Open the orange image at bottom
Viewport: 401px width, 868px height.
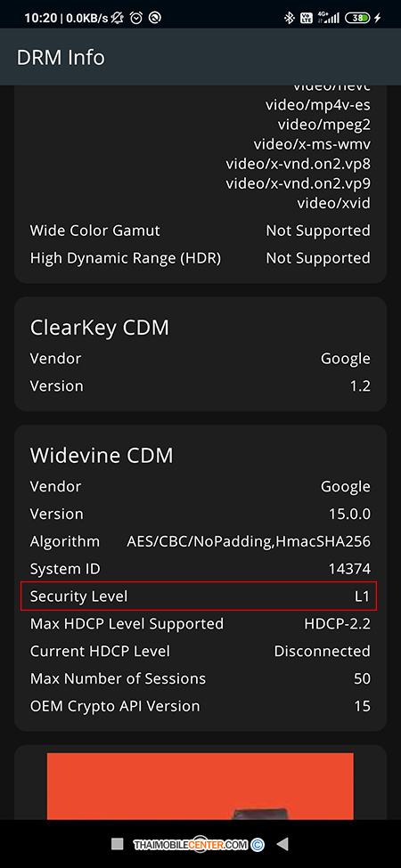point(200,786)
